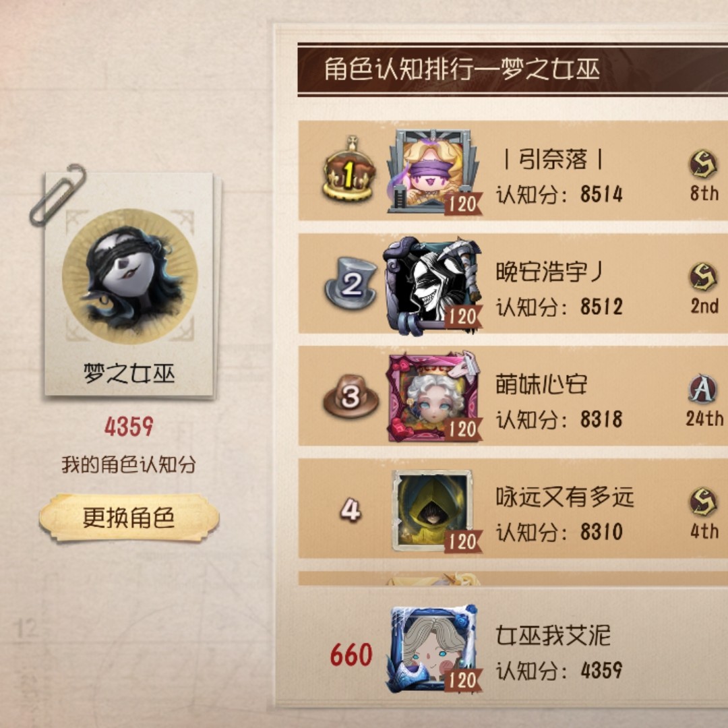Open avatar of player 萌妹心安

[433, 396]
